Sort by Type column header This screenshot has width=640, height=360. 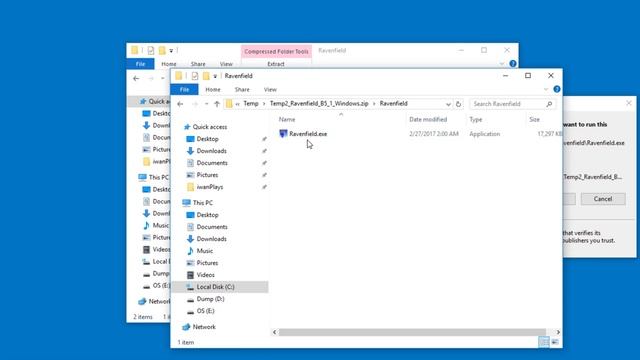tap(476, 120)
